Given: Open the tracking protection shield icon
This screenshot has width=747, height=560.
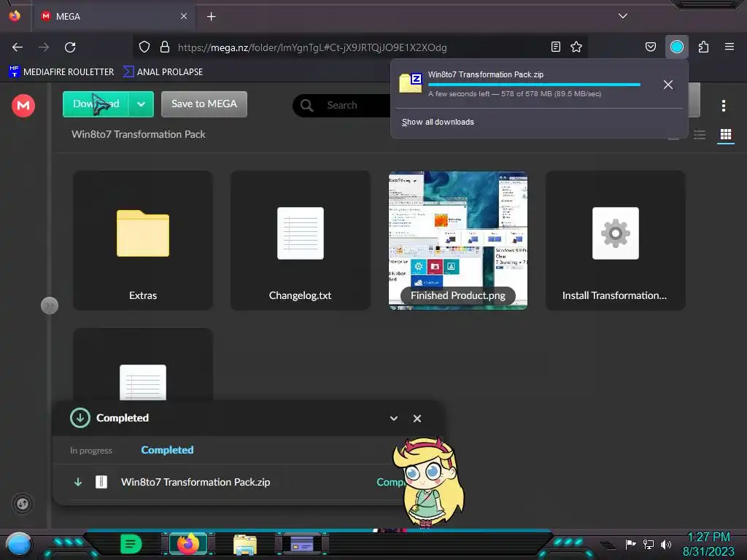Looking at the screenshot, I should pos(144,47).
